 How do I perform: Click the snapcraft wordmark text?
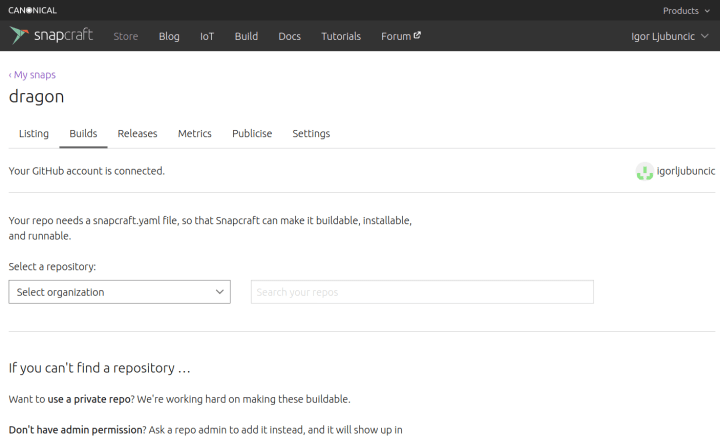63,35
